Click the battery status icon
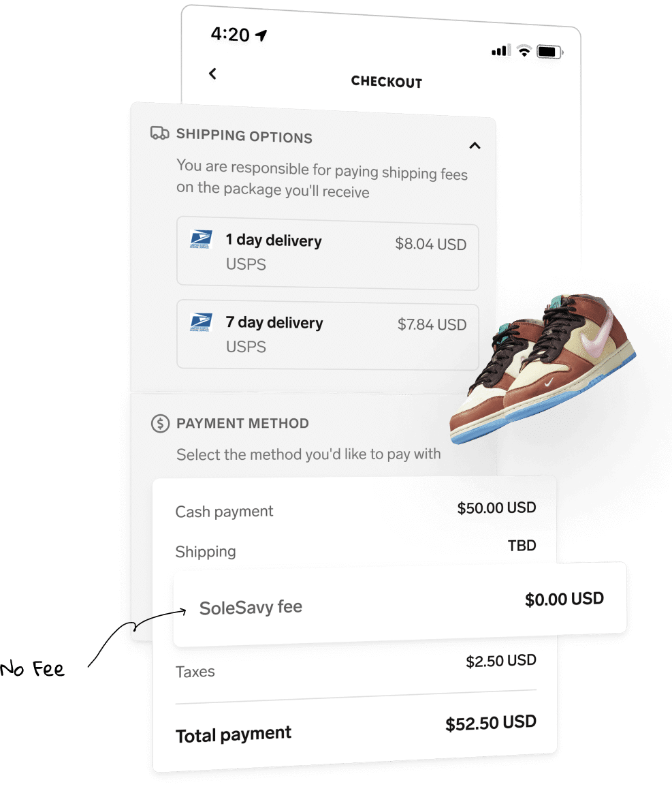Screen dimensions: 672x793 [549, 52]
